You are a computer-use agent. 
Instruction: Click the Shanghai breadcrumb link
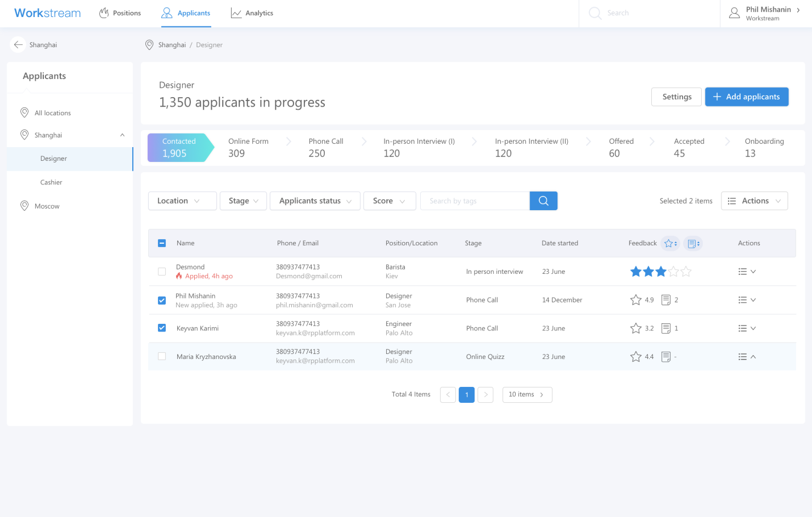coord(172,45)
